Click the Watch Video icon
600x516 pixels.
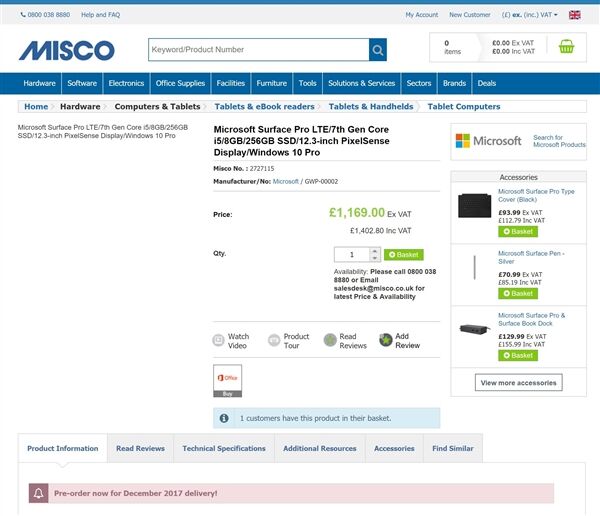(218, 340)
